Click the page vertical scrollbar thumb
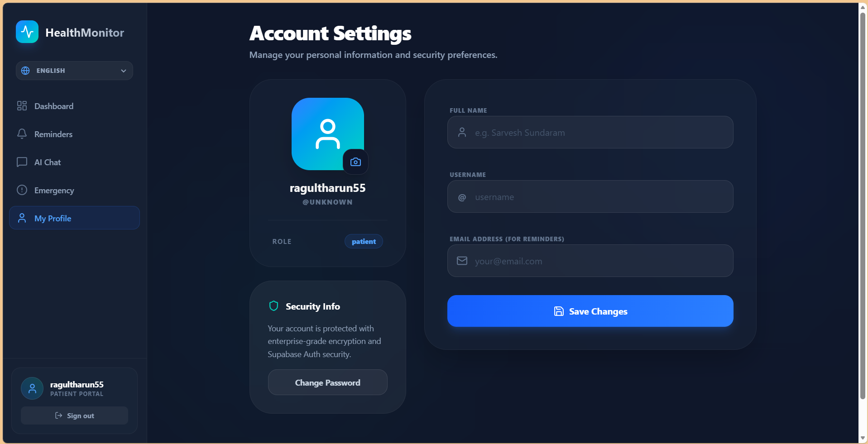 pyautogui.click(x=863, y=206)
